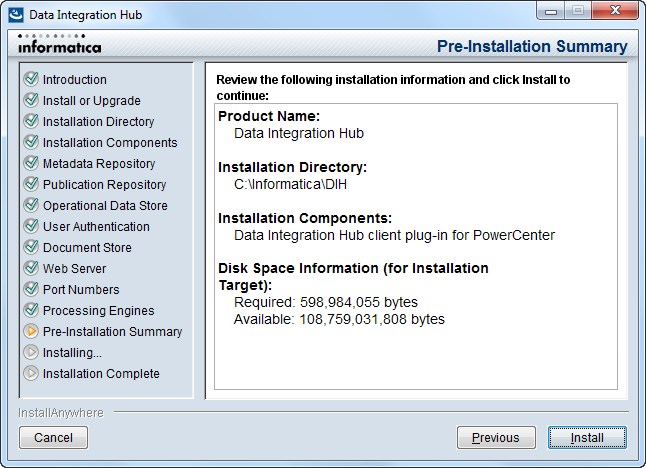Screen dimensions: 646x468
Task: Select the Document Store step label
Action: 87,248
